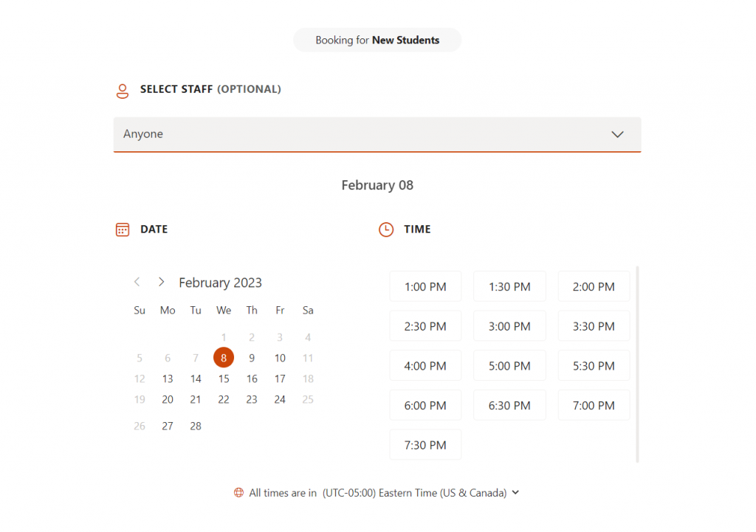The height and width of the screenshot is (532, 756).
Task: Expand the Eastern Time timezone selector
Action: pos(515,492)
